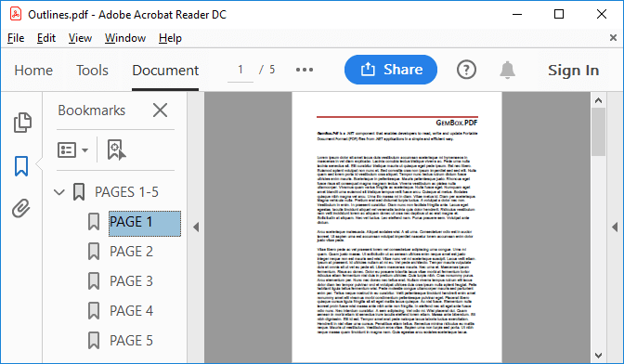Expand the right tools pane arrow
This screenshot has width=624, height=364.
615,227
